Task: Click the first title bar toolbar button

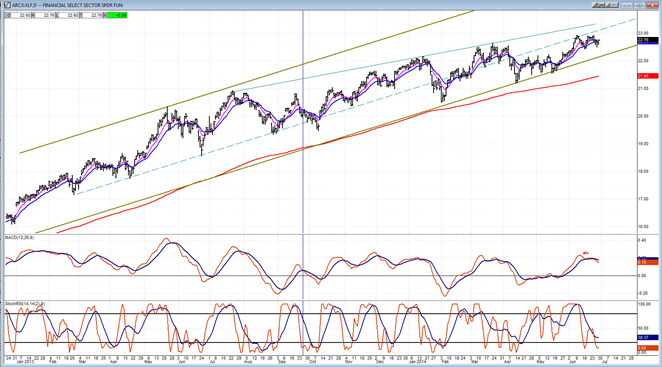Action: click(598, 5)
